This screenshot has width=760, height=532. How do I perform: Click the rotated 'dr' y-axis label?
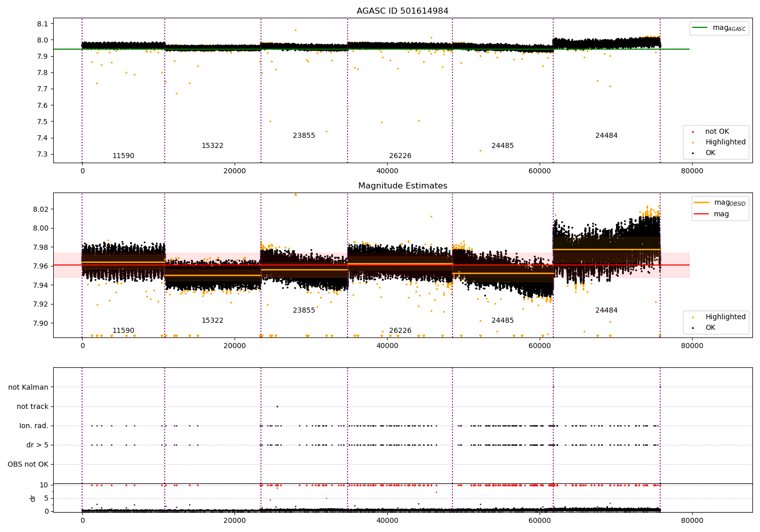(x=32, y=498)
